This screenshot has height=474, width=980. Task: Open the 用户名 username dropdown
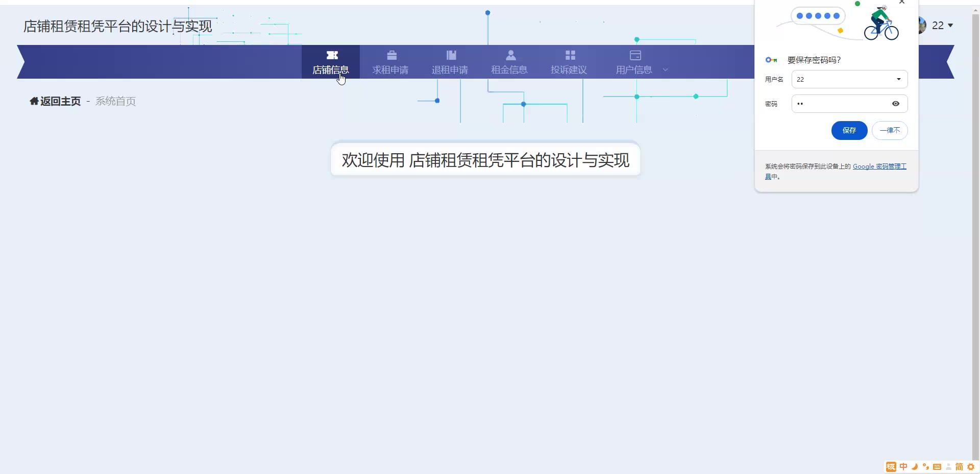(849, 79)
